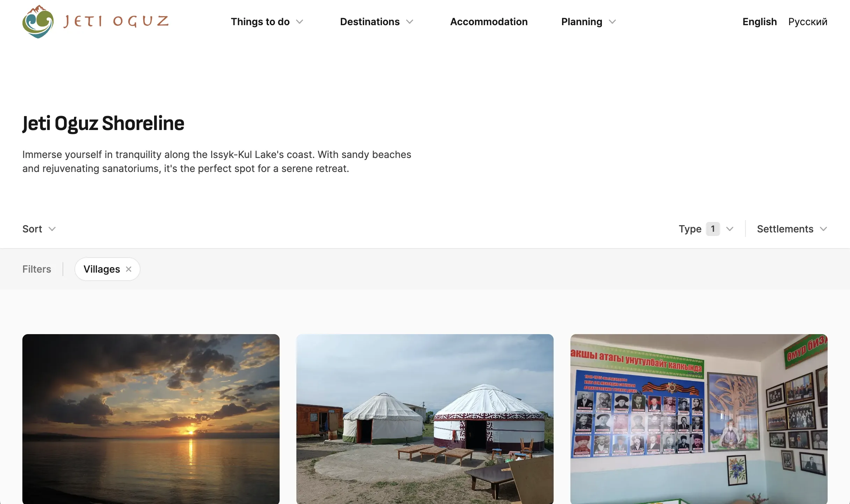Open the Destinations dropdown
The width and height of the screenshot is (850, 504).
point(377,22)
